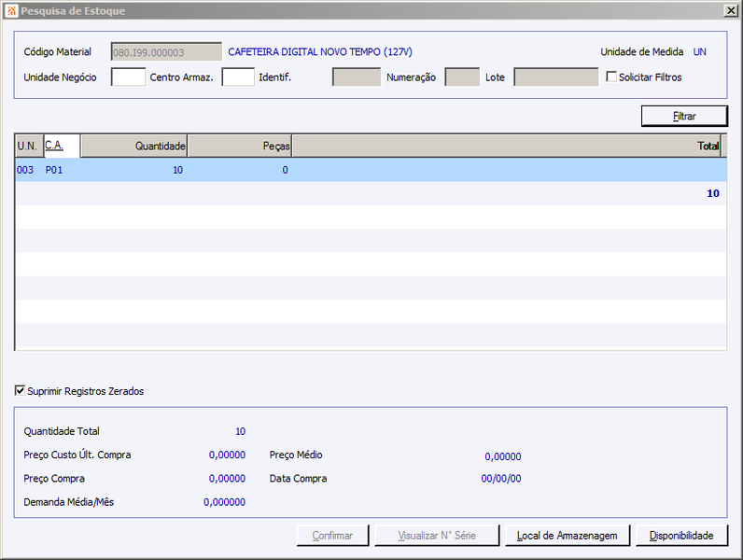The width and height of the screenshot is (743, 560).
Task: Sort by the C.A. column header
Action: [63, 146]
